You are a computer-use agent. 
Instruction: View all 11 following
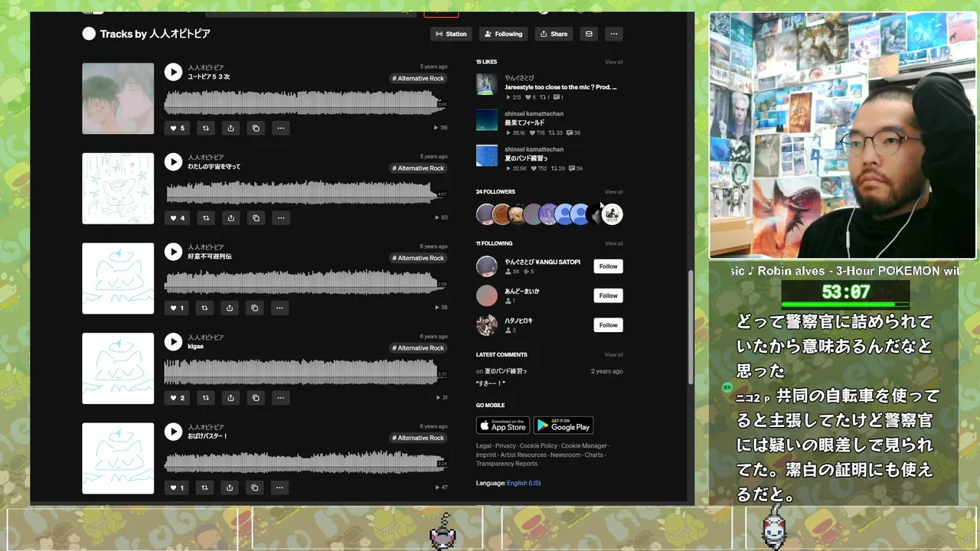coord(613,243)
